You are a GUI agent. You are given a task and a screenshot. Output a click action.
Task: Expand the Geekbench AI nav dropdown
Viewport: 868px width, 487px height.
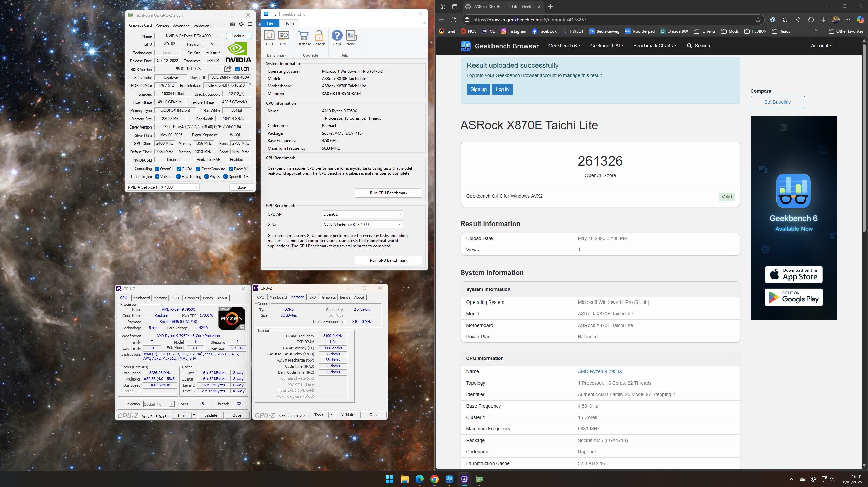coord(606,46)
